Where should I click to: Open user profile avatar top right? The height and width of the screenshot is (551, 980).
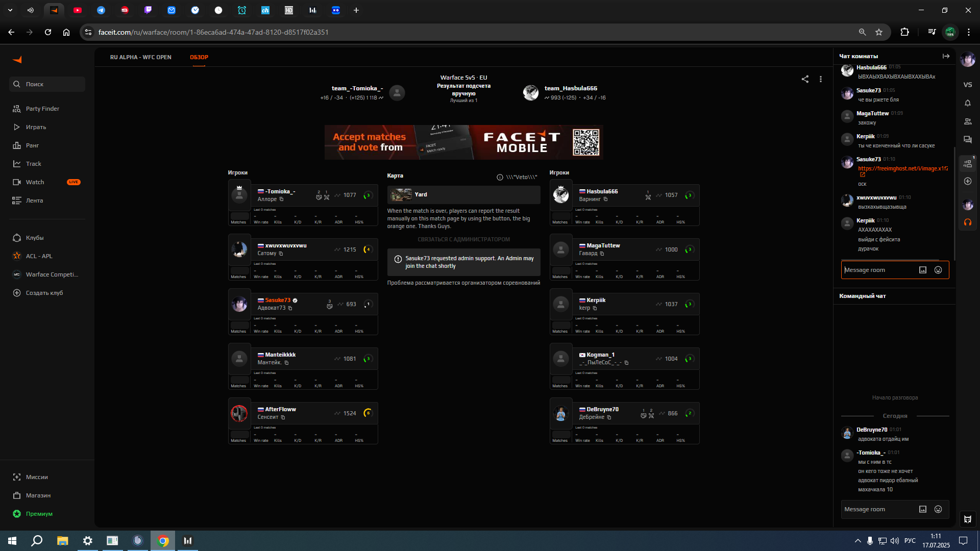coord(968,60)
